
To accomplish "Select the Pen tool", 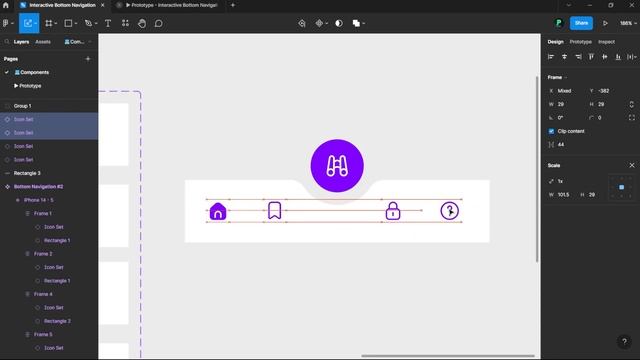I will click(89, 23).
